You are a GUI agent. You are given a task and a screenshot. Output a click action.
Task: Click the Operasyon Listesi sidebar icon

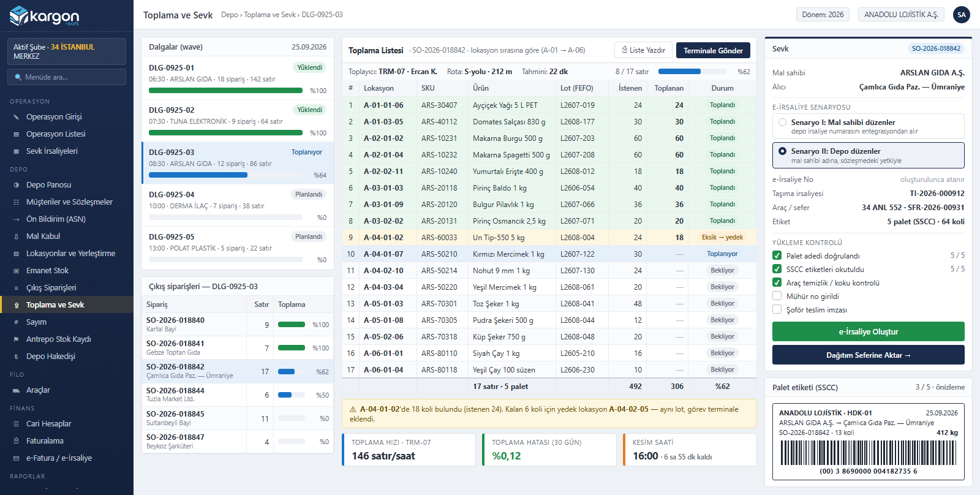[x=16, y=134]
